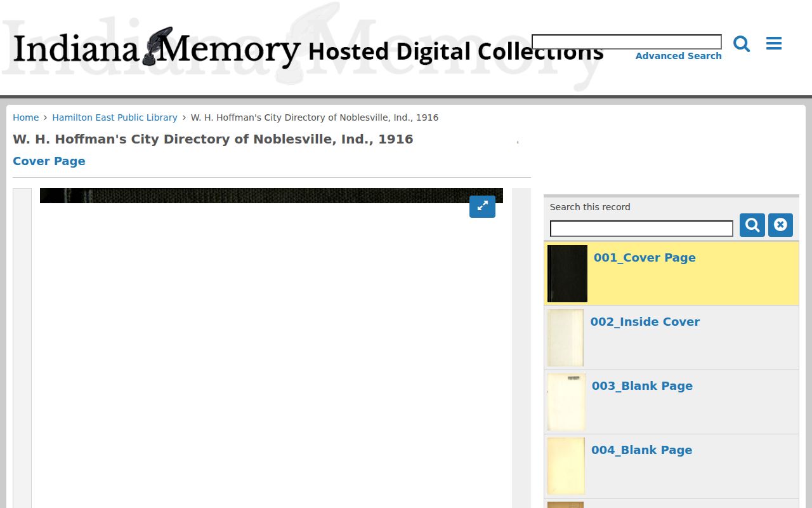Open the hamburger menu icon
Screen dimensions: 812x508
click(774, 43)
